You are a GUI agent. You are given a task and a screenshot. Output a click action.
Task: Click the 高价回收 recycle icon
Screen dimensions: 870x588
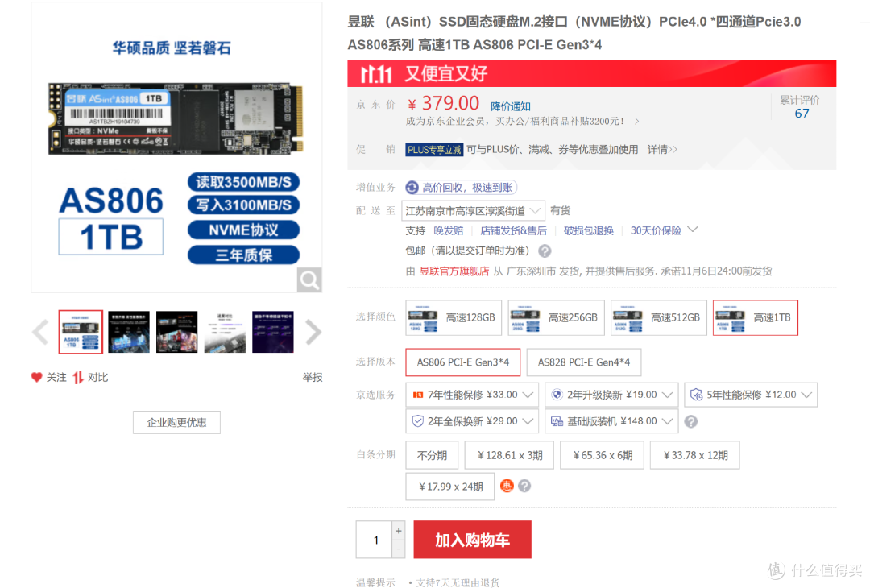click(412, 188)
